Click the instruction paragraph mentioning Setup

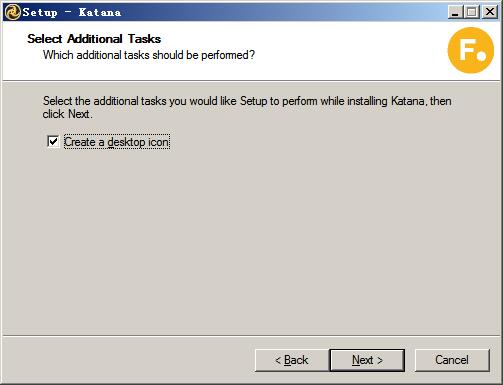pyautogui.click(x=247, y=107)
